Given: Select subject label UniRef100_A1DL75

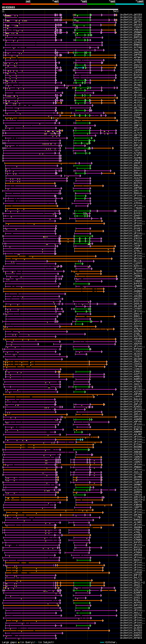Looking at the screenshot, I should pyautogui.click(x=131, y=50).
